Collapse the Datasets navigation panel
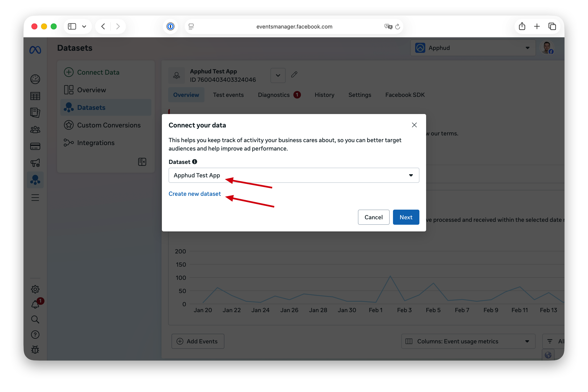The width and height of the screenshot is (588, 392). (142, 162)
